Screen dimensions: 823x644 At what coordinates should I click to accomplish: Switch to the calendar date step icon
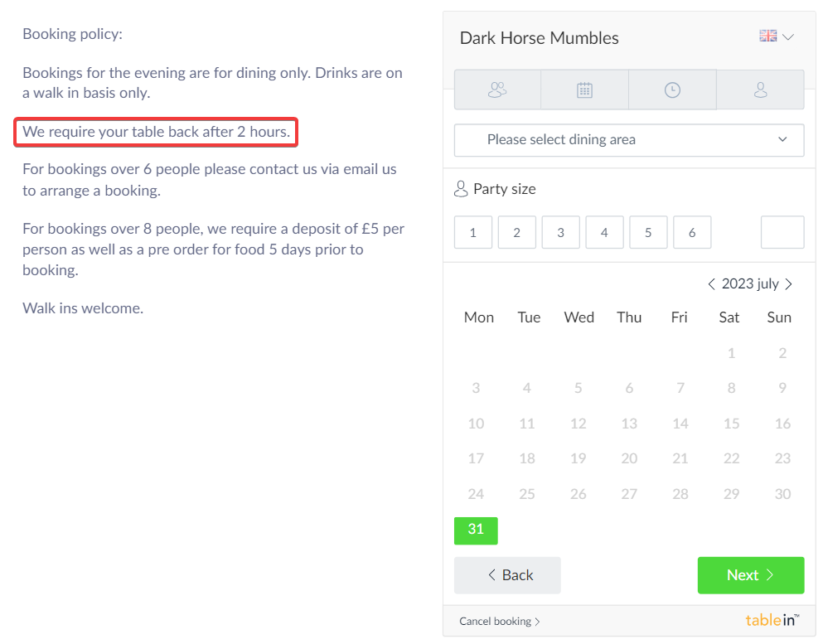tap(584, 90)
